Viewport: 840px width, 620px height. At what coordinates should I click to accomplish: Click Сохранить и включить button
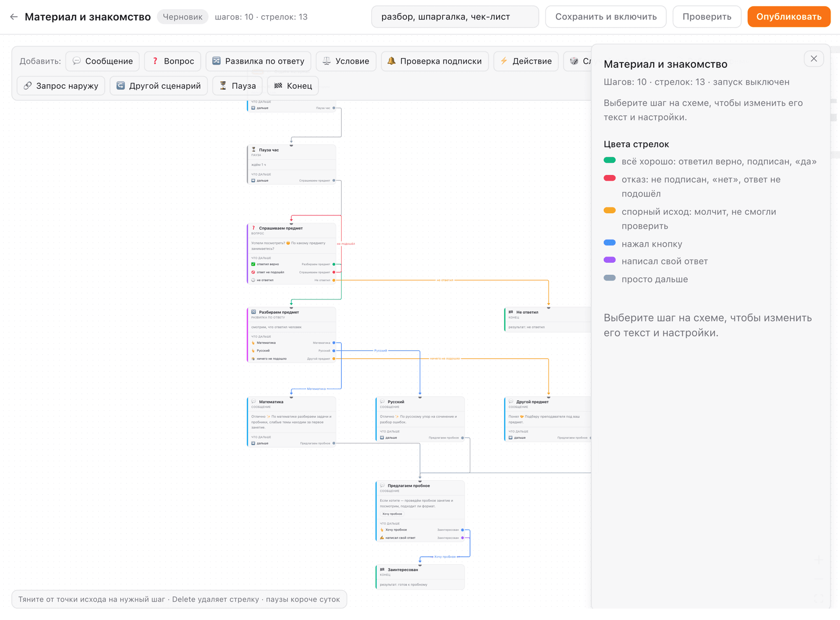pyautogui.click(x=606, y=17)
